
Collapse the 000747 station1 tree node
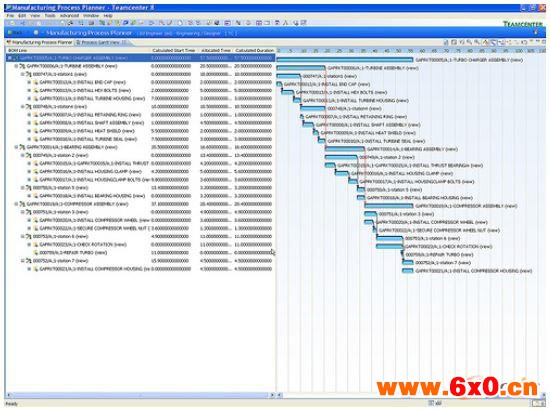pyautogui.click(x=22, y=74)
